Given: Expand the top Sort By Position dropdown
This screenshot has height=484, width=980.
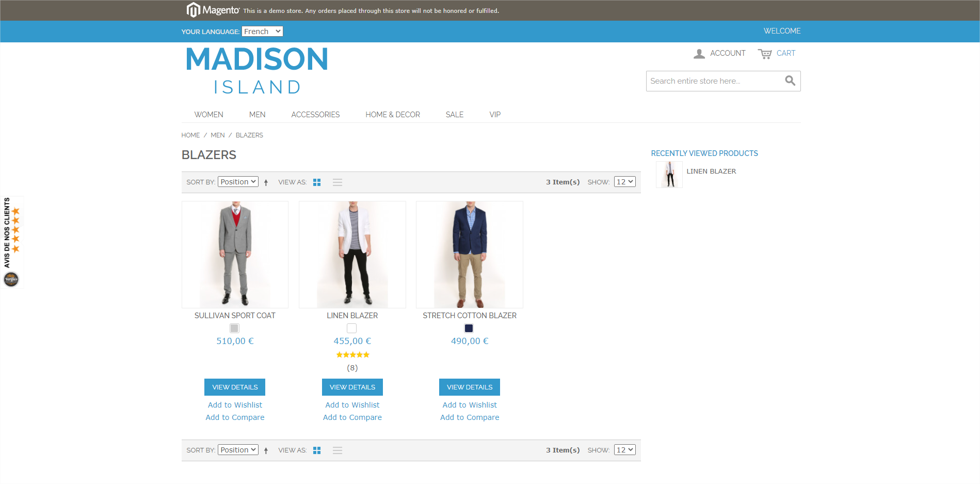Looking at the screenshot, I should pyautogui.click(x=238, y=182).
